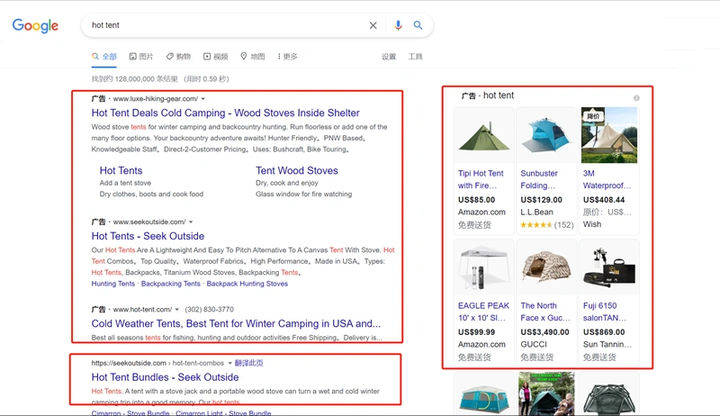Click the translate this page (翻译此页) link

249,363
